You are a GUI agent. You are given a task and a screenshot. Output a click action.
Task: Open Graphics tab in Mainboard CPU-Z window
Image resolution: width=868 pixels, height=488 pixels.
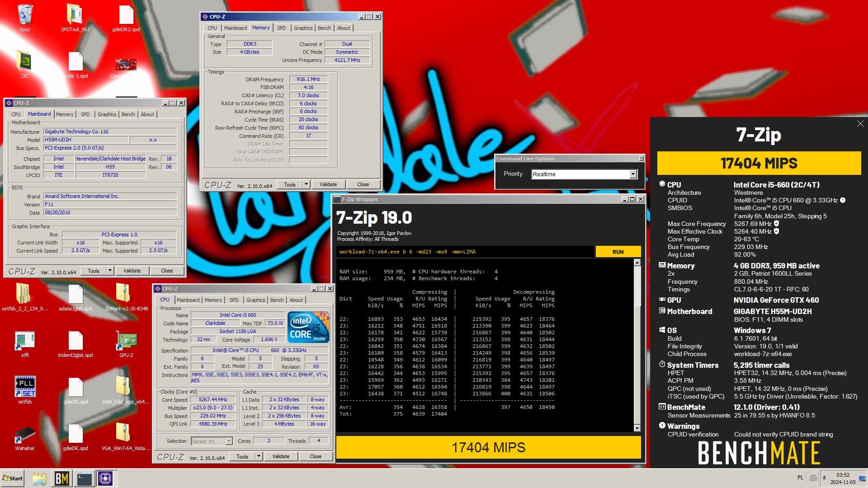107,114
